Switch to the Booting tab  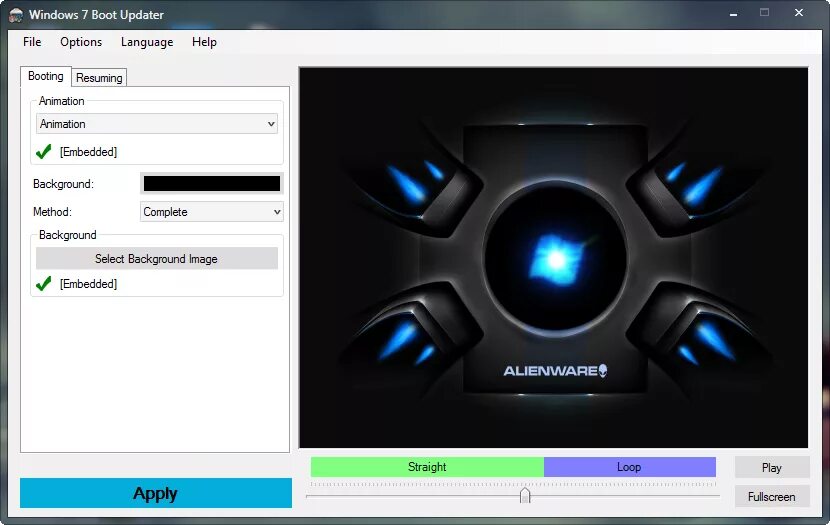point(46,76)
